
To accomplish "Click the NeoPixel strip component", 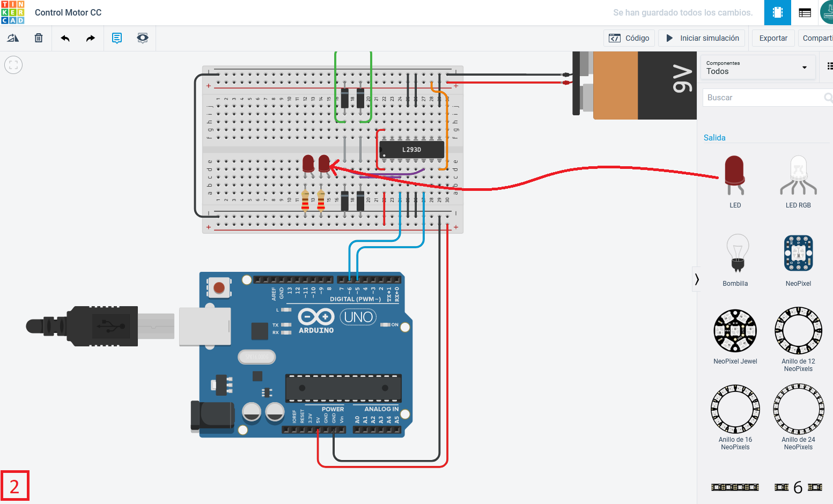I will 735,487.
